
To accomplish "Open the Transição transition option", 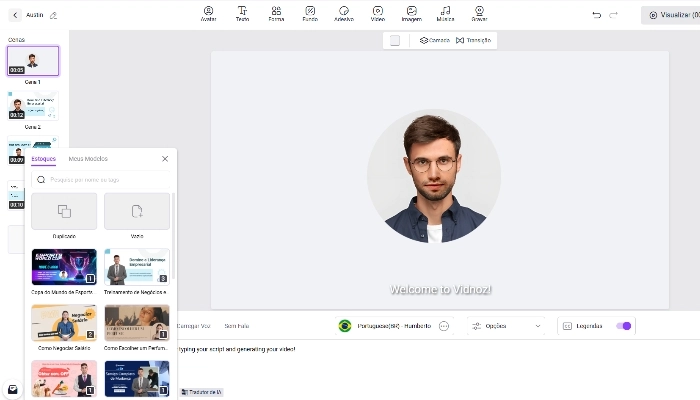I will [473, 40].
